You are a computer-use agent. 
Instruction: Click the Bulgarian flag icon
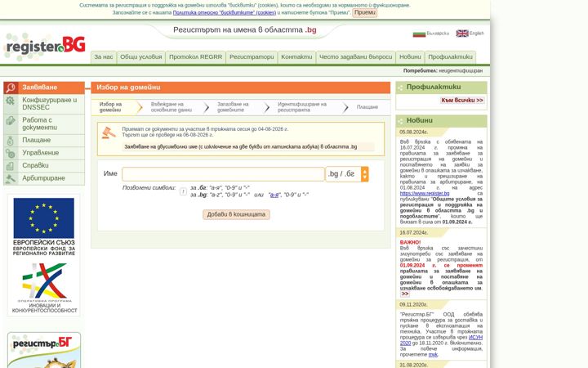419,34
